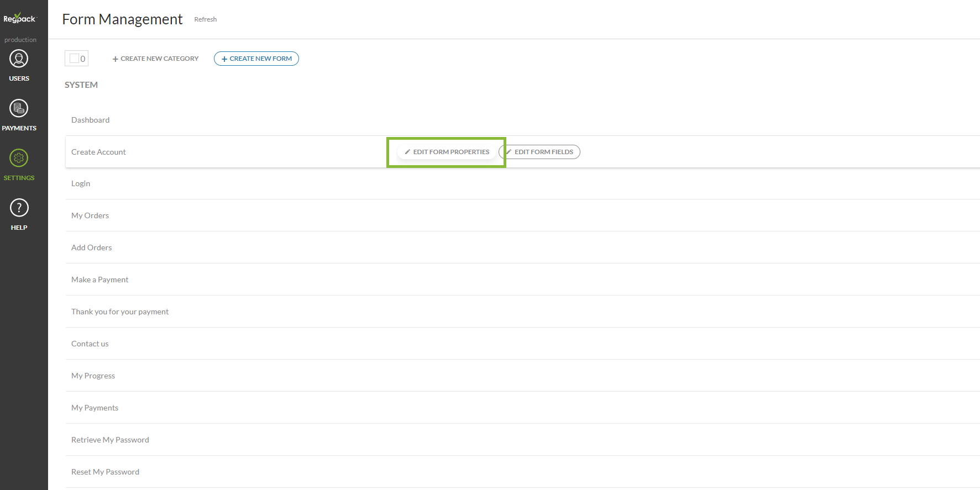
Task: Select Thank you for your payment form
Action: [120, 312]
